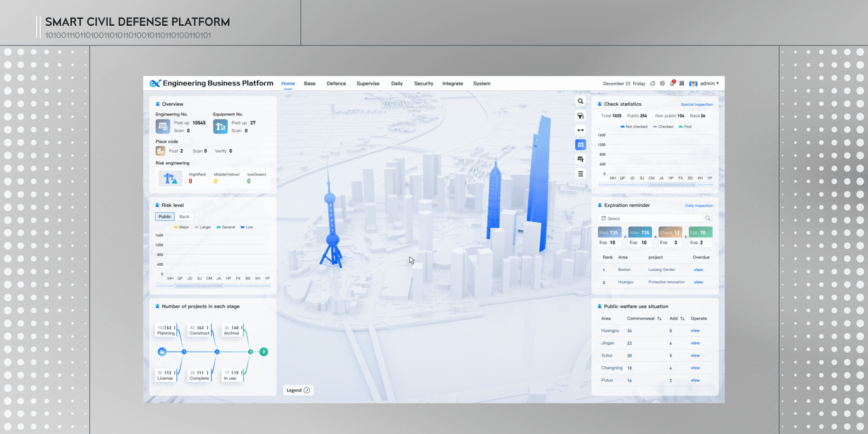Click the Equipment No. crane icon
The image size is (868, 434).
[x=220, y=126]
